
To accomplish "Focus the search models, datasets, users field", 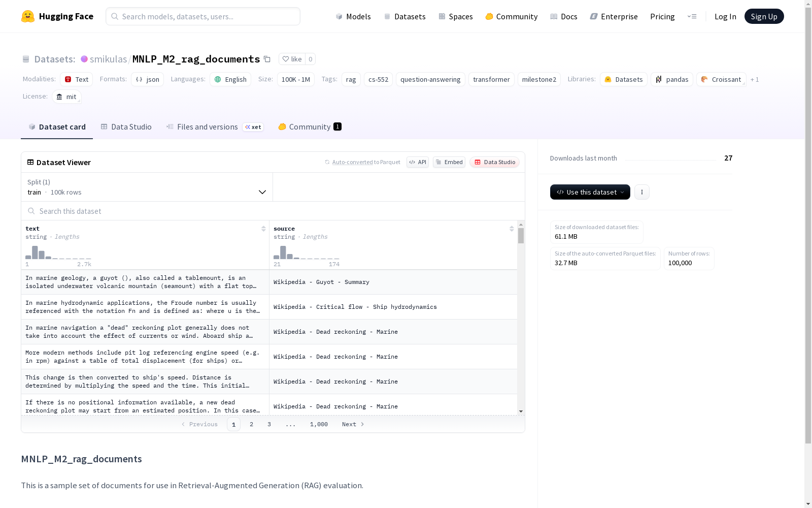I will click(203, 16).
